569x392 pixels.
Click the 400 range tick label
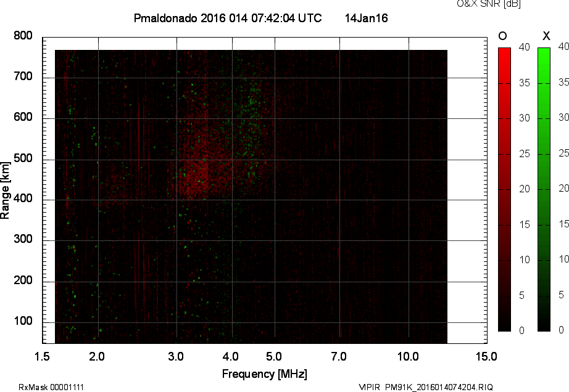click(x=23, y=198)
